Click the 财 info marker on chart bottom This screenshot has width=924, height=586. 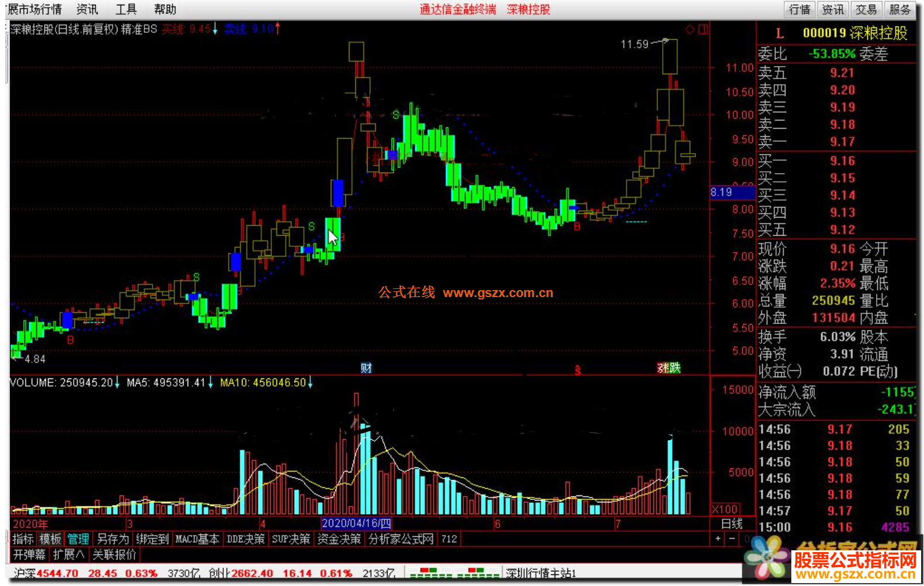[x=366, y=368]
